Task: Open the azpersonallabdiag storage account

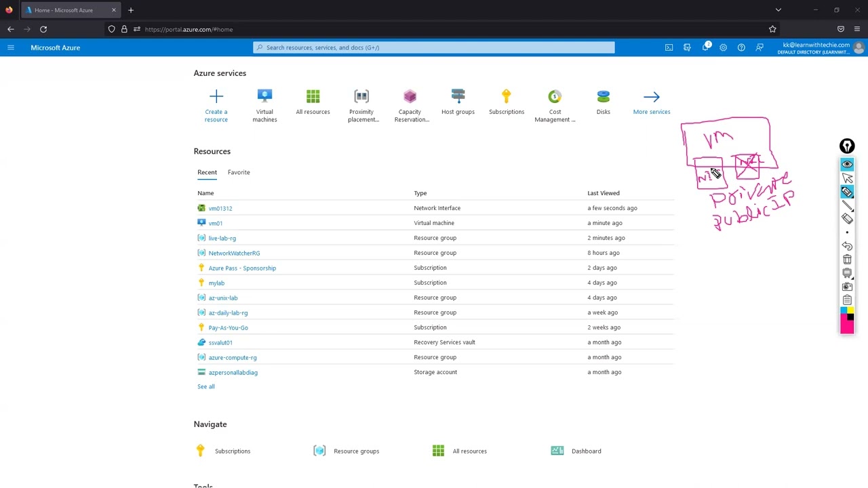Action: (x=233, y=372)
